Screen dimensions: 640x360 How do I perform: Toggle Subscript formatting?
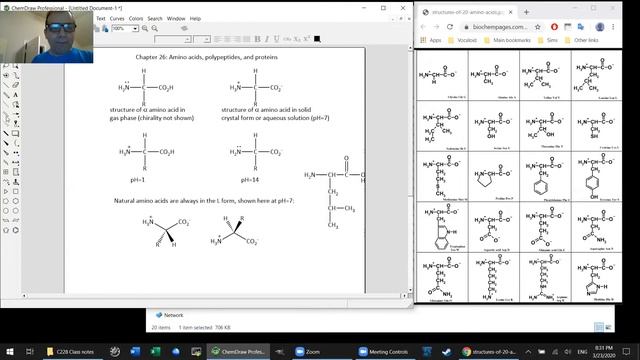(x=297, y=39)
